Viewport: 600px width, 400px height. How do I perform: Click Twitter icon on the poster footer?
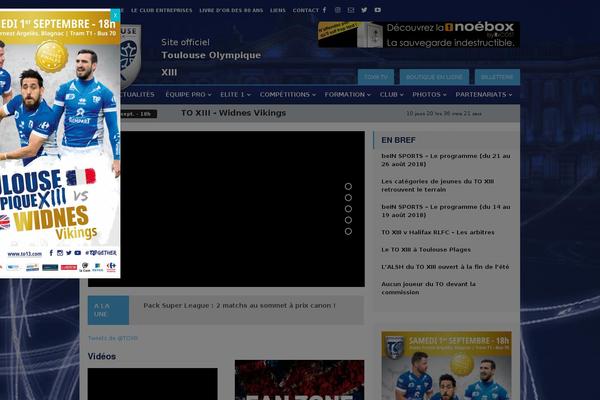(x=68, y=253)
